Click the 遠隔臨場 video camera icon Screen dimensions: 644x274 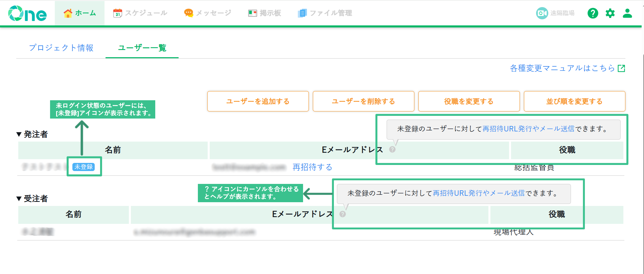[x=542, y=13]
